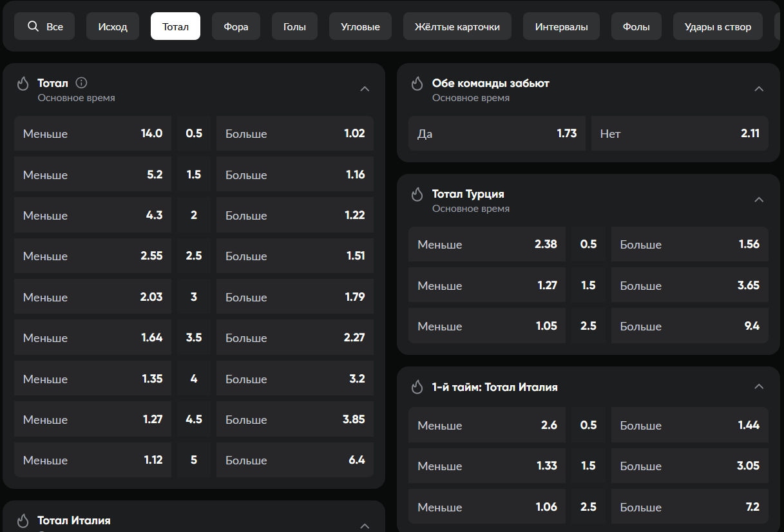Open the Угловые tab

[360, 26]
